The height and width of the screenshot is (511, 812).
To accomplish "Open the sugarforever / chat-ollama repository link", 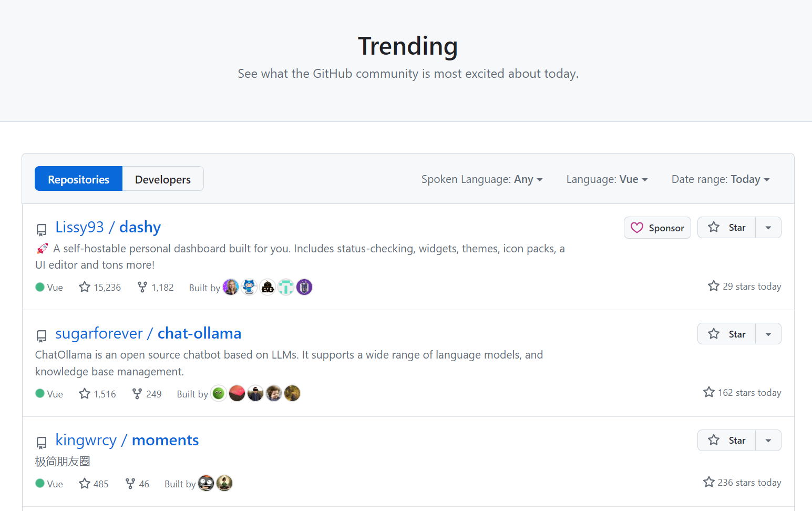I will tap(148, 333).
